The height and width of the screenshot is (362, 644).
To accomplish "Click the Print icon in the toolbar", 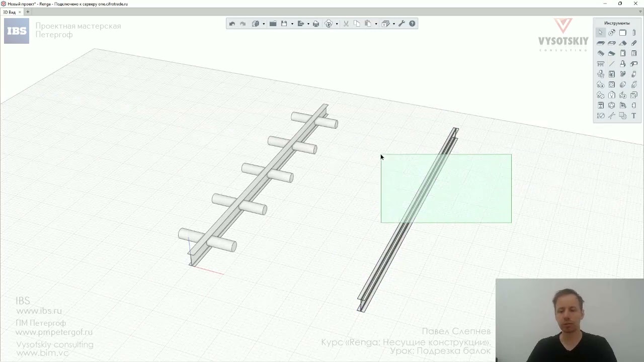I will pyautogui.click(x=316, y=24).
